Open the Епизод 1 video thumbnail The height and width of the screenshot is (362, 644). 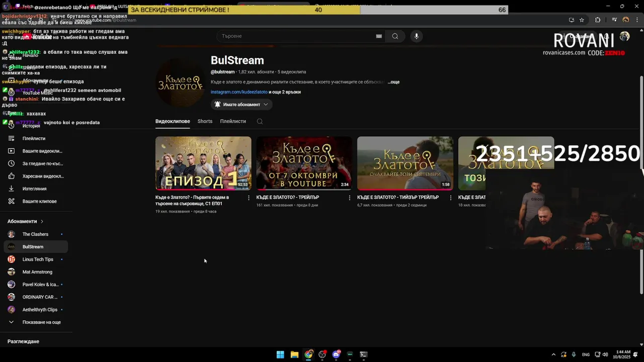pos(203,163)
